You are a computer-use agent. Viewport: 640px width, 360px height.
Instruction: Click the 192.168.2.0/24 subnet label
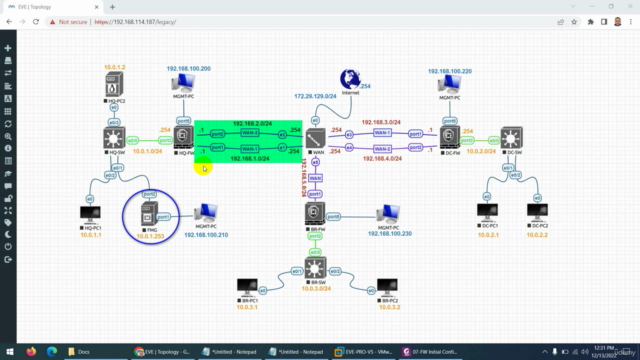click(x=252, y=123)
